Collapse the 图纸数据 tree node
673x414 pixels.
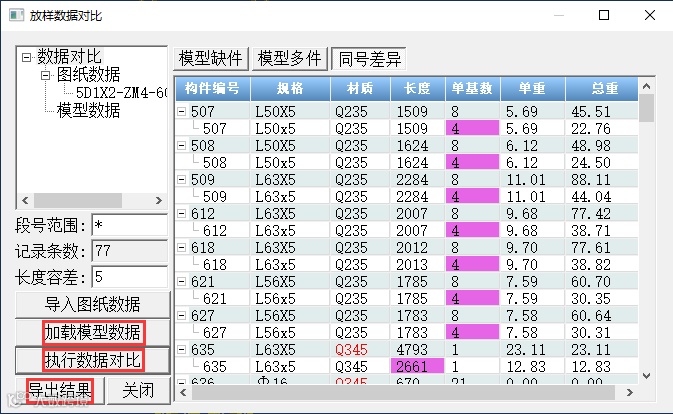click(x=45, y=76)
